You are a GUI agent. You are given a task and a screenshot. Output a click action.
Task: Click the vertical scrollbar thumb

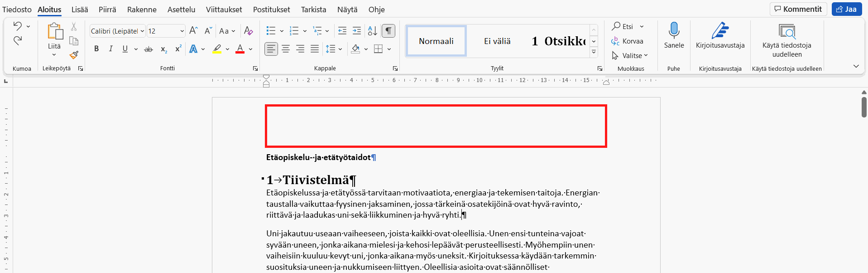[864, 107]
